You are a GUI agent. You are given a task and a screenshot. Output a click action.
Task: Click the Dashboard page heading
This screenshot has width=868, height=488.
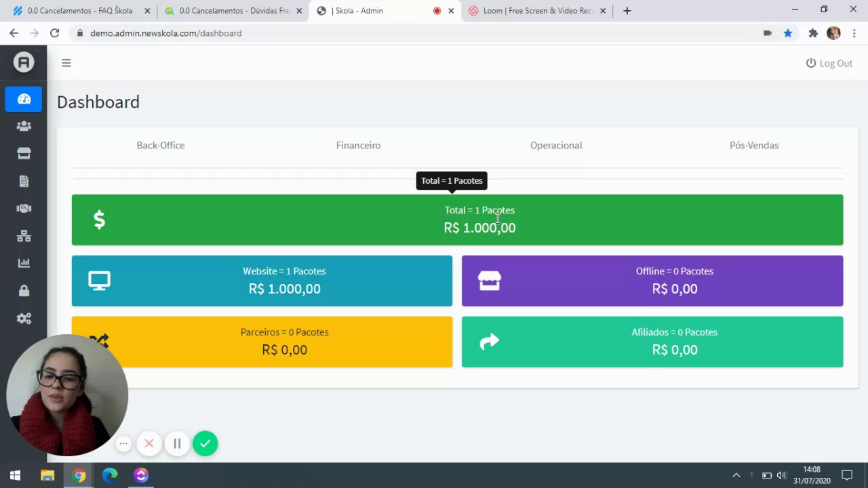(98, 102)
